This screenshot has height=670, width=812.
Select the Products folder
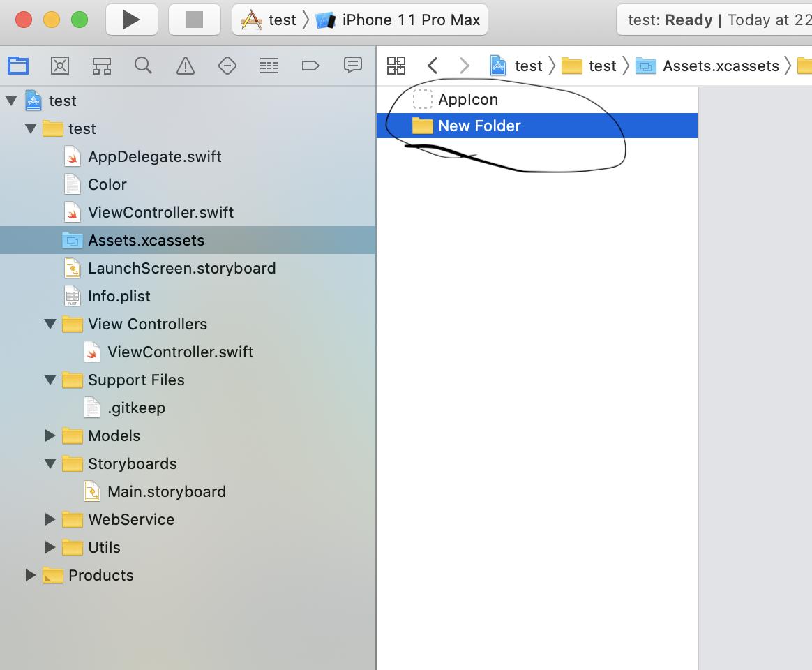tap(188, 576)
